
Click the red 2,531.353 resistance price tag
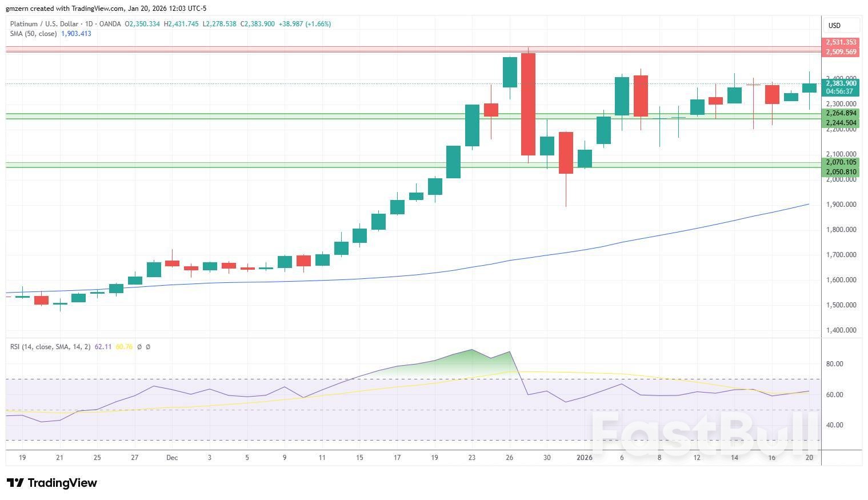pos(841,42)
